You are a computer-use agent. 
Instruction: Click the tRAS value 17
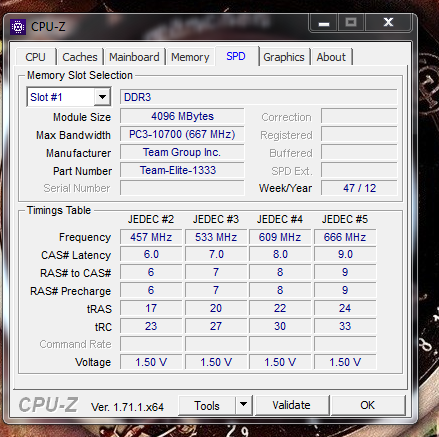click(151, 308)
